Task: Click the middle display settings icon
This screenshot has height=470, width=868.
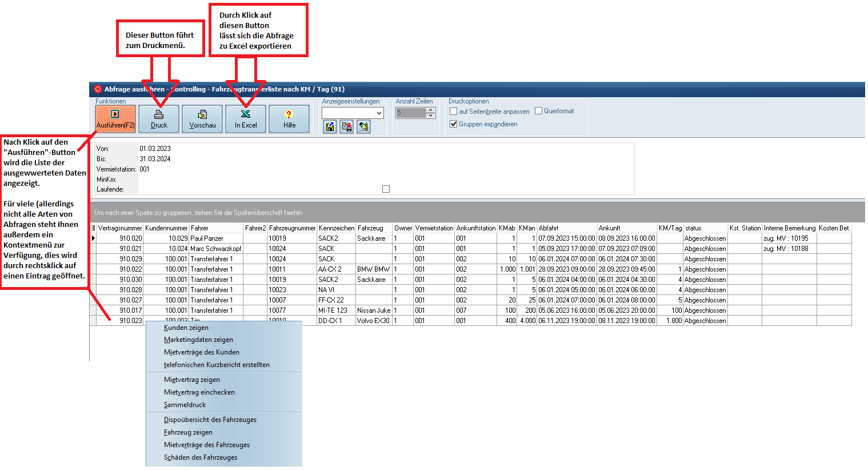Action: [x=346, y=127]
